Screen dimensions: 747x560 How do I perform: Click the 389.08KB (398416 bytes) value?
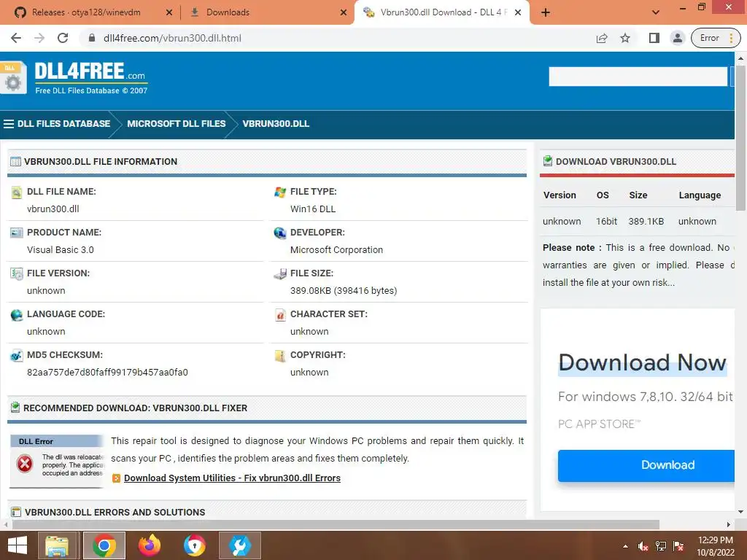pyautogui.click(x=344, y=291)
